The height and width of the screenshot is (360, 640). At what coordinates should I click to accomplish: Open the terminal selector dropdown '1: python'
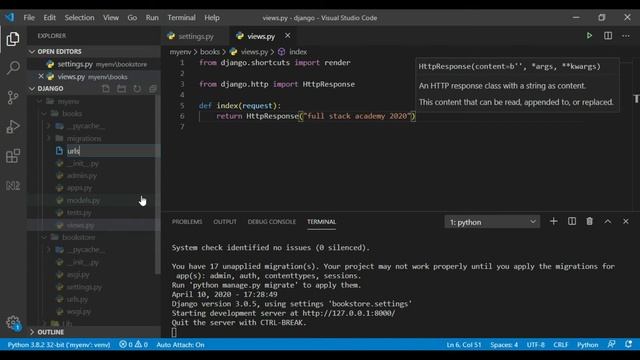[492, 222]
